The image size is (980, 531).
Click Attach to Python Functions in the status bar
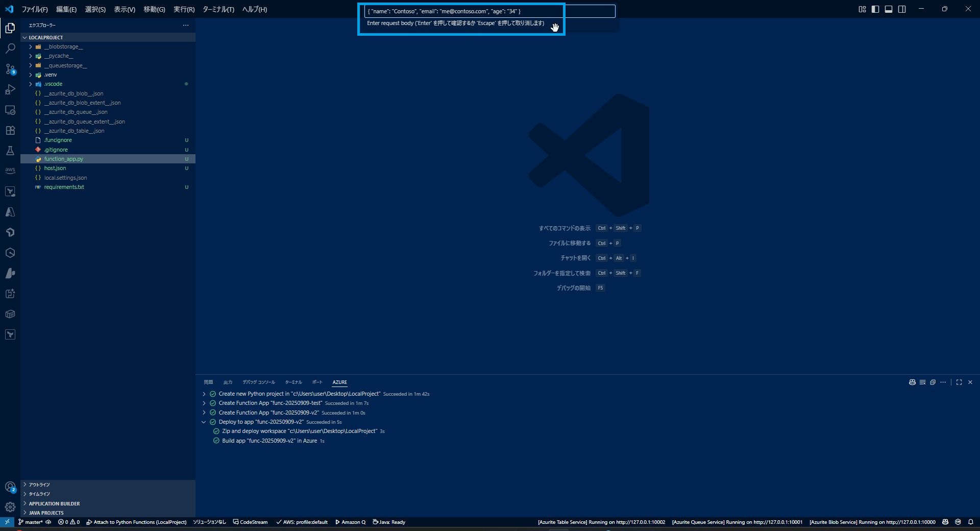(x=136, y=522)
